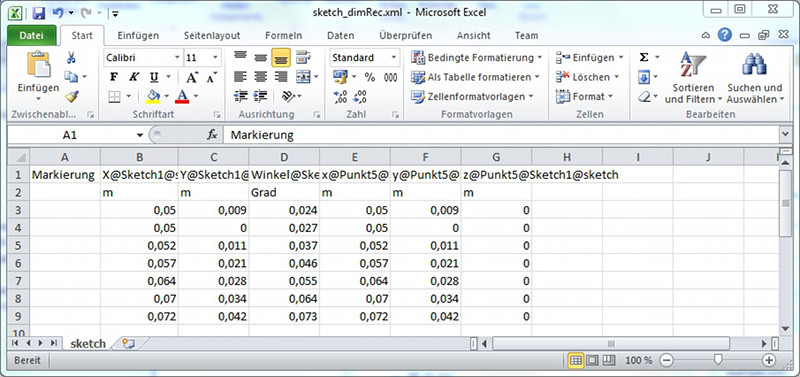
Task: Click the percent style icon
Action: click(x=370, y=77)
